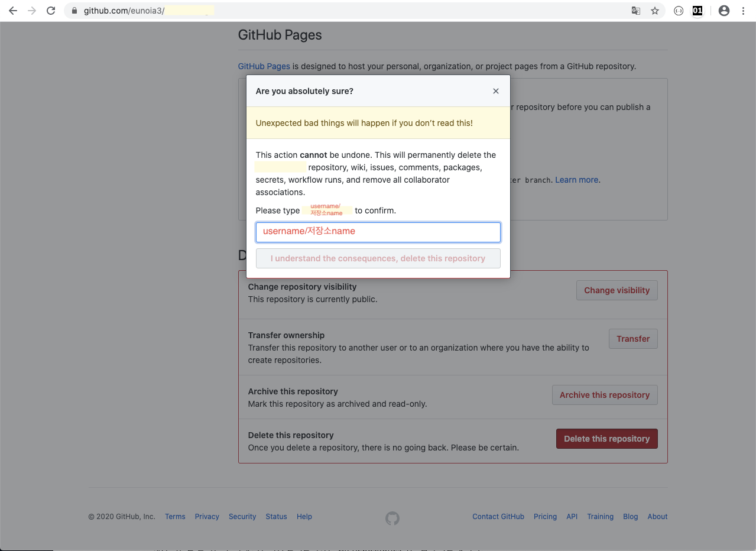Click 'I understand the consequences, delete this repository'
This screenshot has width=756, height=551.
378,258
